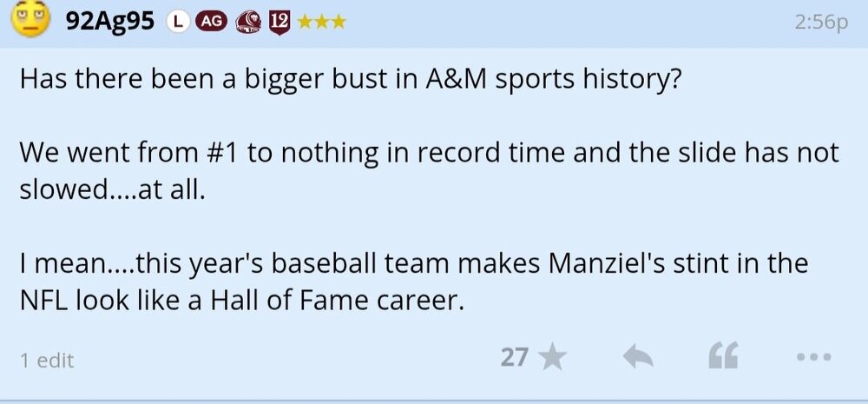The width and height of the screenshot is (868, 404).
Task: View the post's edit history via '1 edit'
Action: click(47, 360)
